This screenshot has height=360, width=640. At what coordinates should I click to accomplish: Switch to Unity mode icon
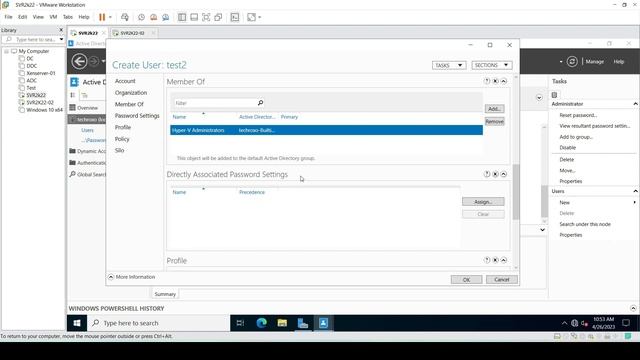(218, 17)
